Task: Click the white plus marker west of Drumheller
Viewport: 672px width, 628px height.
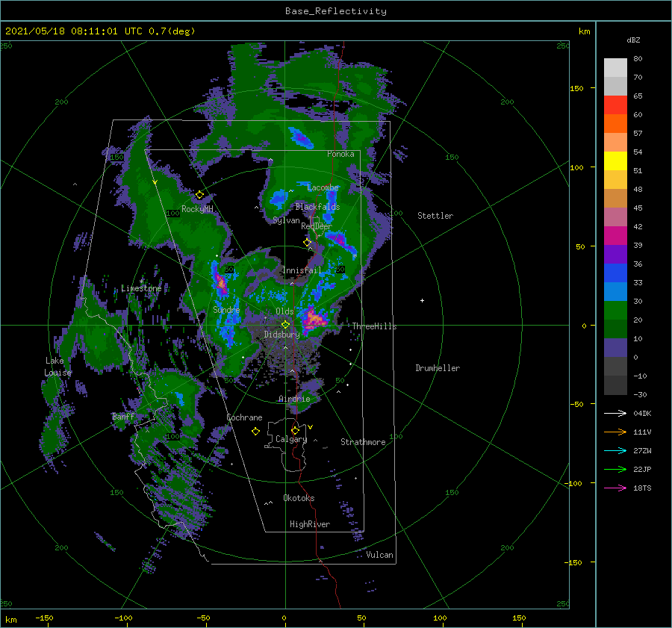Action: (x=422, y=300)
